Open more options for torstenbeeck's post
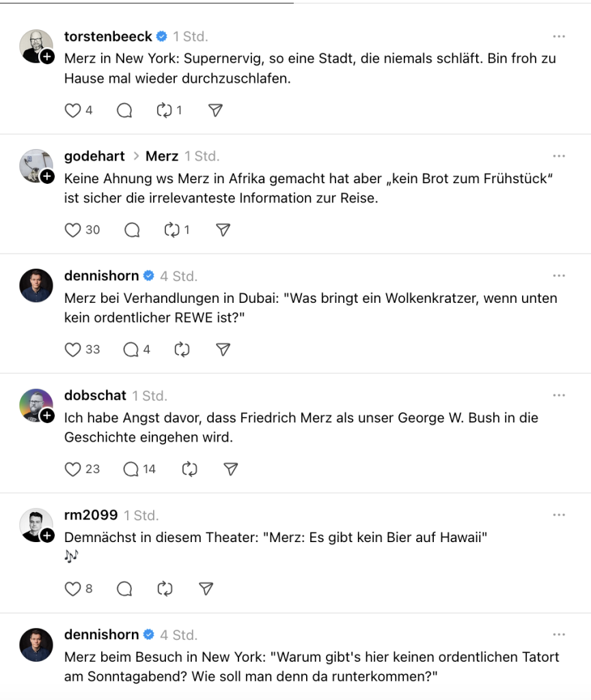 click(x=559, y=36)
